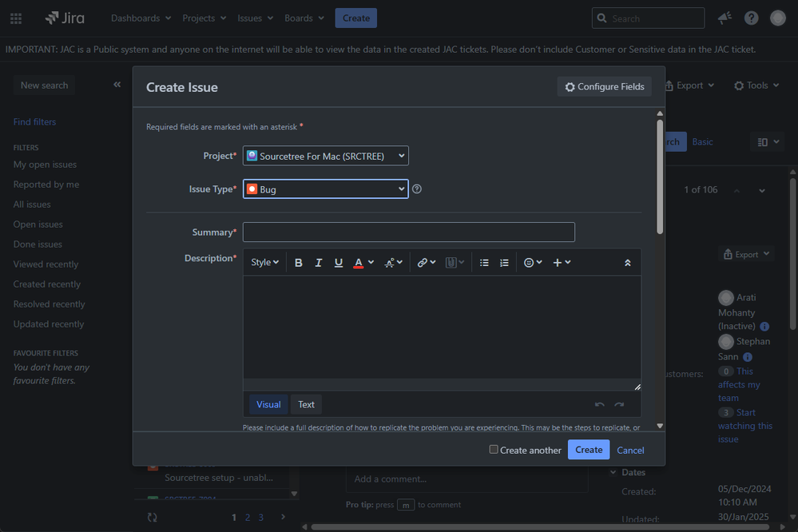Click the Issue Type help icon
The height and width of the screenshot is (532, 798).
[417, 189]
